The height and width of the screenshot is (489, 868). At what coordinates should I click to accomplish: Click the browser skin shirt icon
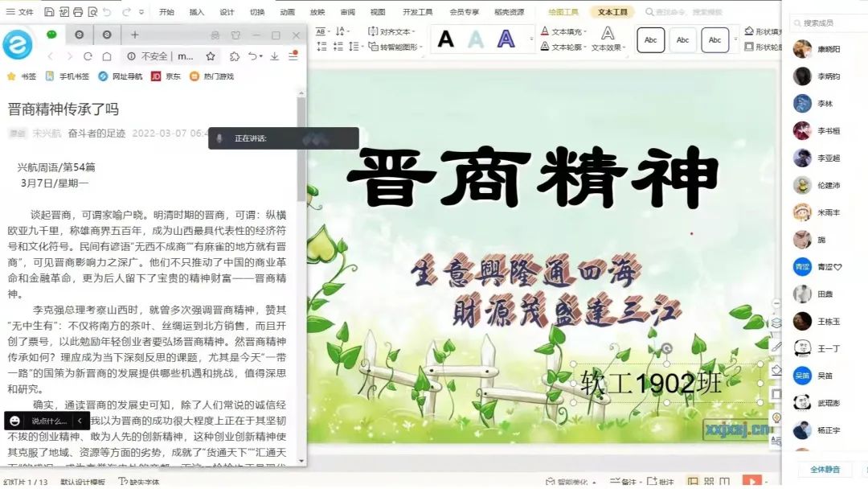point(235,35)
